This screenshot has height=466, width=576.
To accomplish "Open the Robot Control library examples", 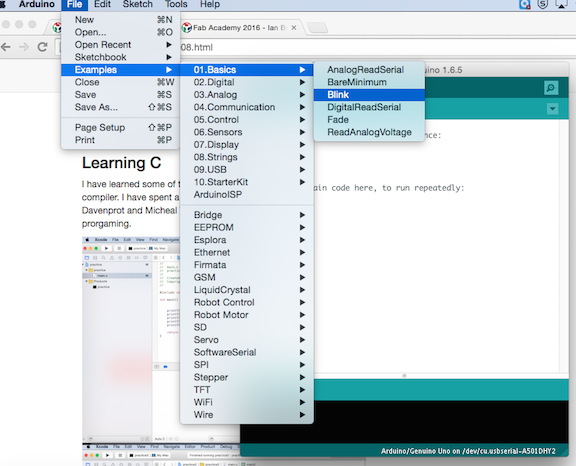I will [247, 302].
